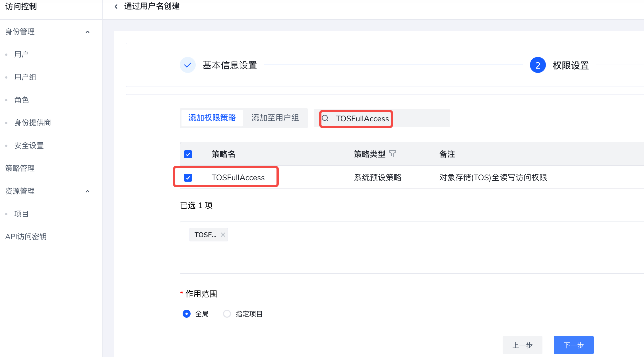Uncheck the TOSFullAccess policy checkbox
This screenshot has height=357, width=644.
[188, 178]
